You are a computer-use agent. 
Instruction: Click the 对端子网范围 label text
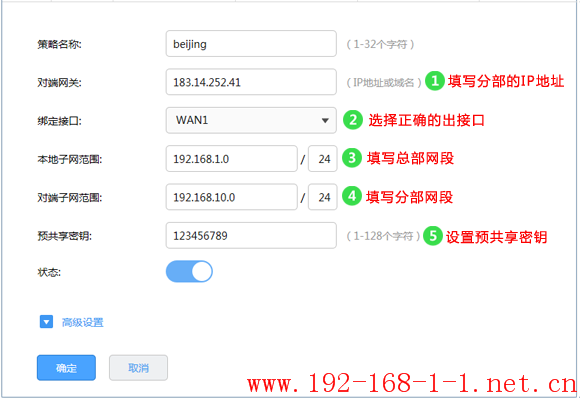70,197
